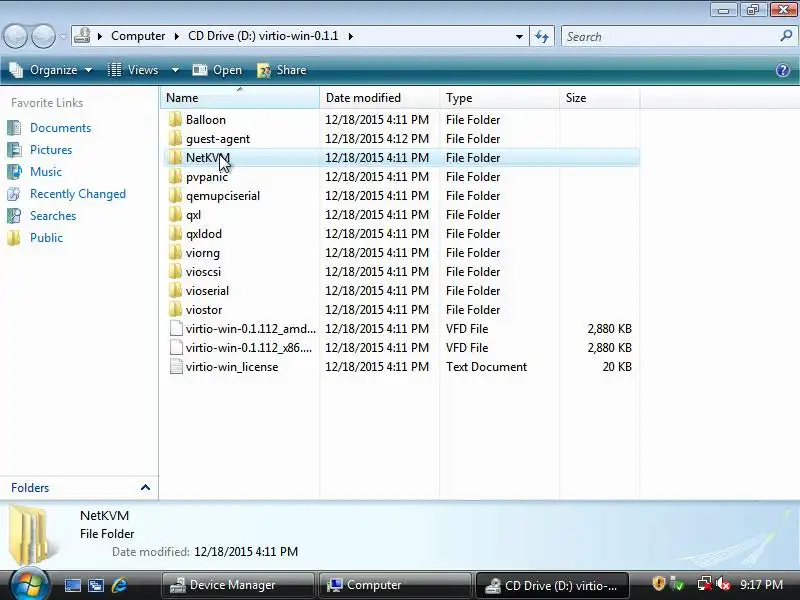Expand the Folders pane chevron
Viewport: 800px width, 600px height.
tap(145, 488)
